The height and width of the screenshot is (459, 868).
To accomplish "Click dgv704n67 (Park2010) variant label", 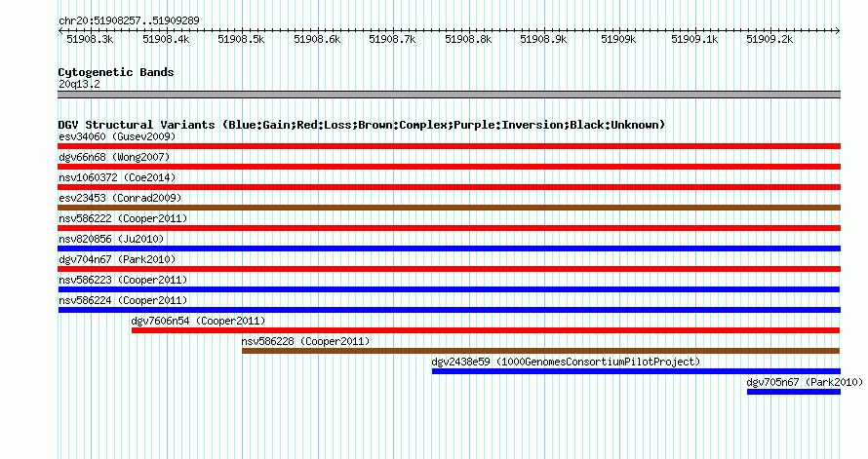I will tap(117, 259).
